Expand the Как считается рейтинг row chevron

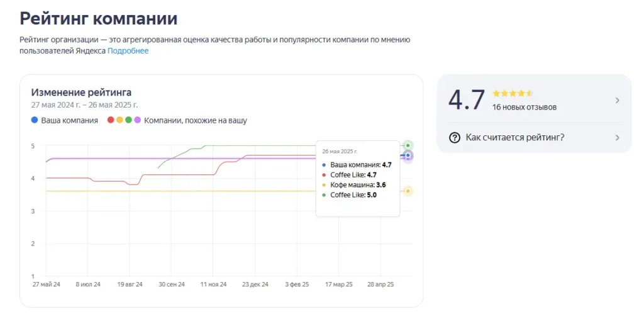(x=618, y=138)
